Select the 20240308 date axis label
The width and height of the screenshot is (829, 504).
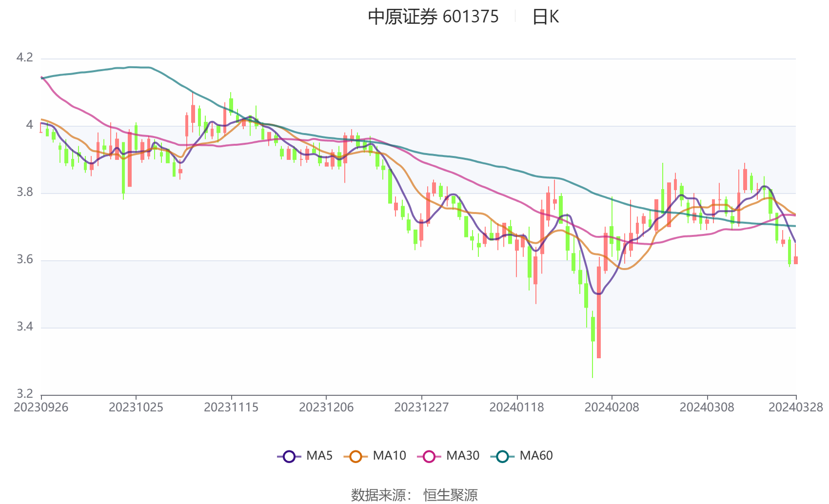click(x=707, y=407)
